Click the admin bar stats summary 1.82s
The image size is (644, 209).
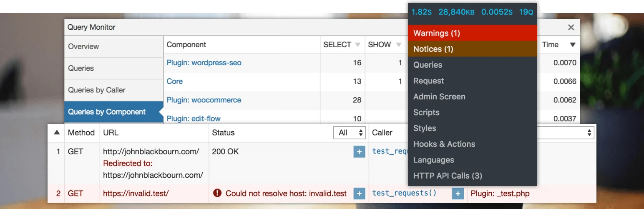pos(421,12)
